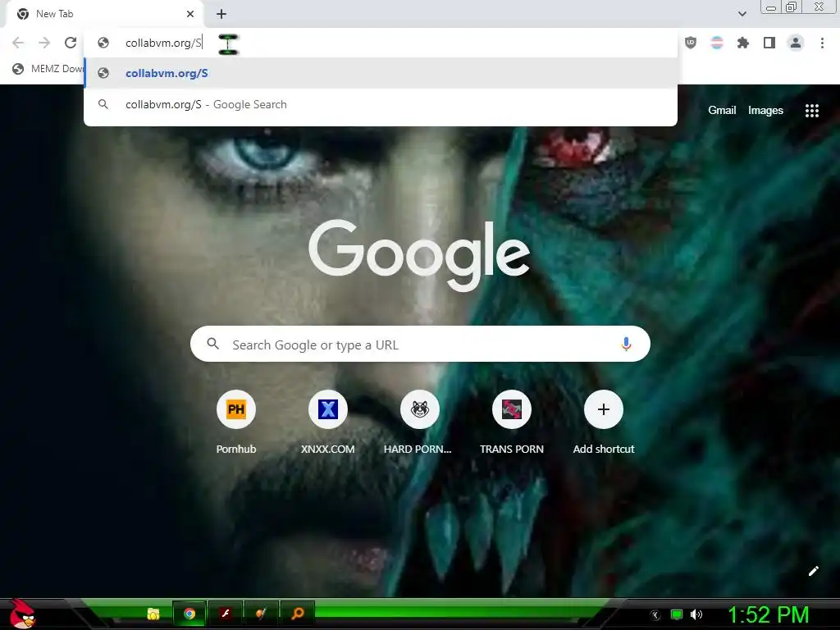The width and height of the screenshot is (840, 630).
Task: Open the uBlock Origin extension
Action: click(691, 43)
